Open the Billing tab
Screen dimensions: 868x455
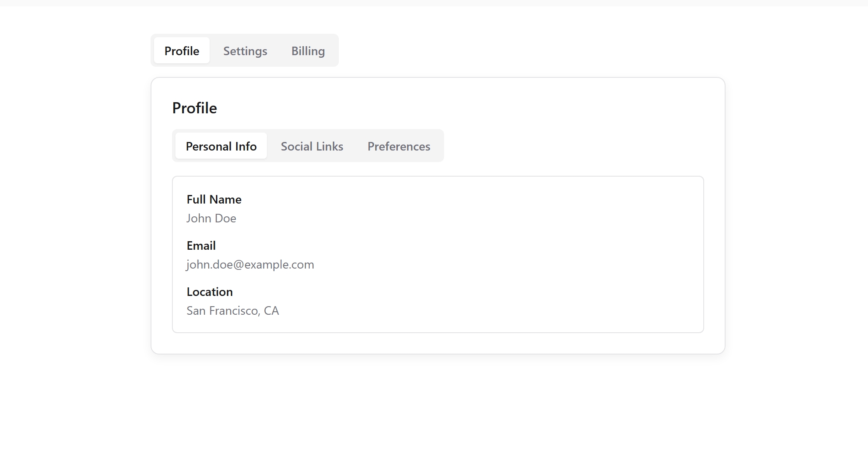click(308, 50)
